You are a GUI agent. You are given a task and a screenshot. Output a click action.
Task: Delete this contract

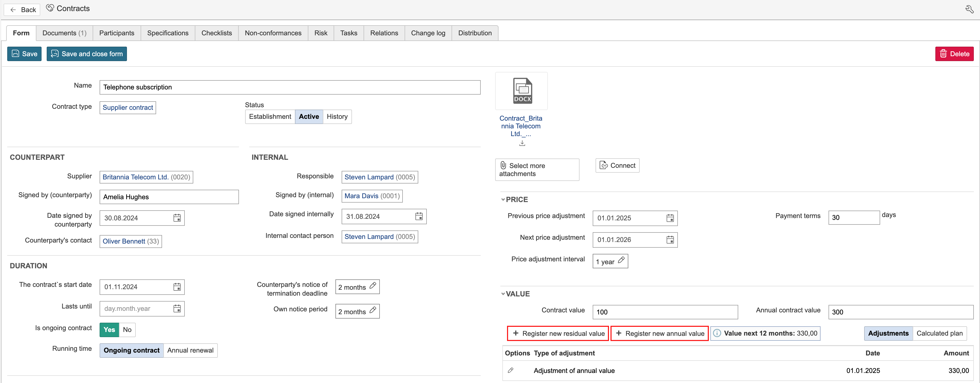point(954,54)
